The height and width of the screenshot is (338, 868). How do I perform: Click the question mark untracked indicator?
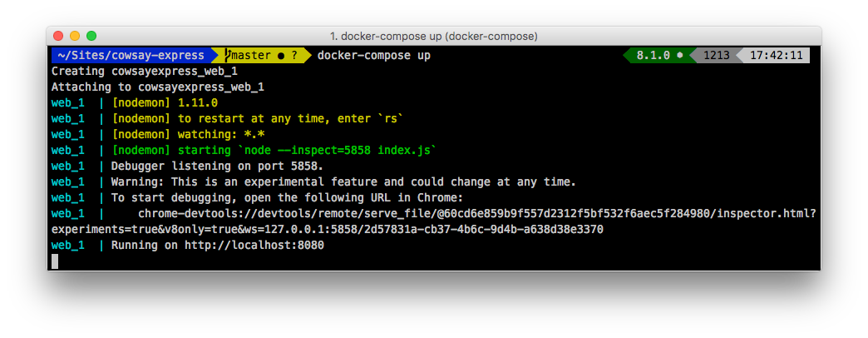[x=294, y=56]
